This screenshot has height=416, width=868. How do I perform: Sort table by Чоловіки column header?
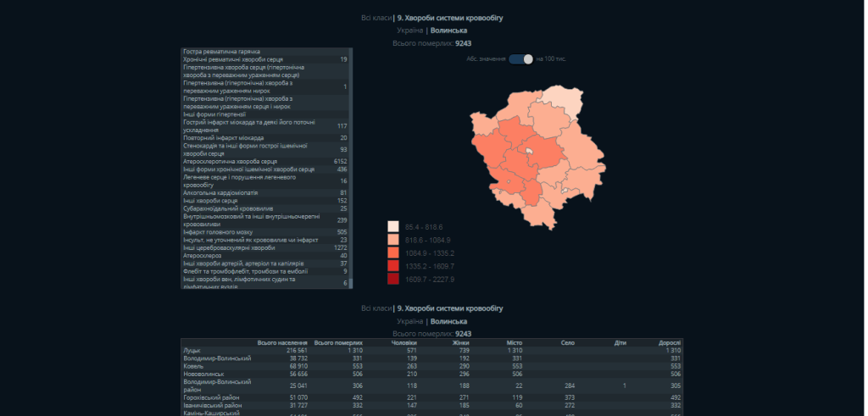pyautogui.click(x=403, y=343)
